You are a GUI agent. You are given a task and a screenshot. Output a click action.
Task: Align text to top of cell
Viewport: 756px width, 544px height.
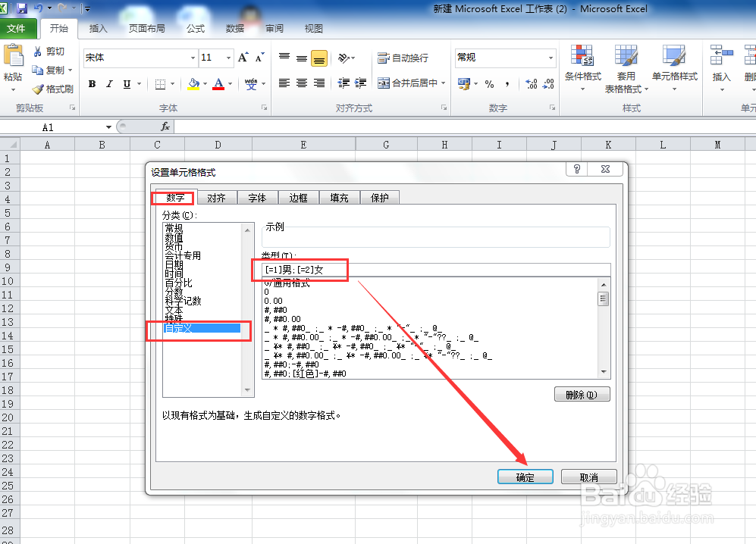[x=284, y=58]
